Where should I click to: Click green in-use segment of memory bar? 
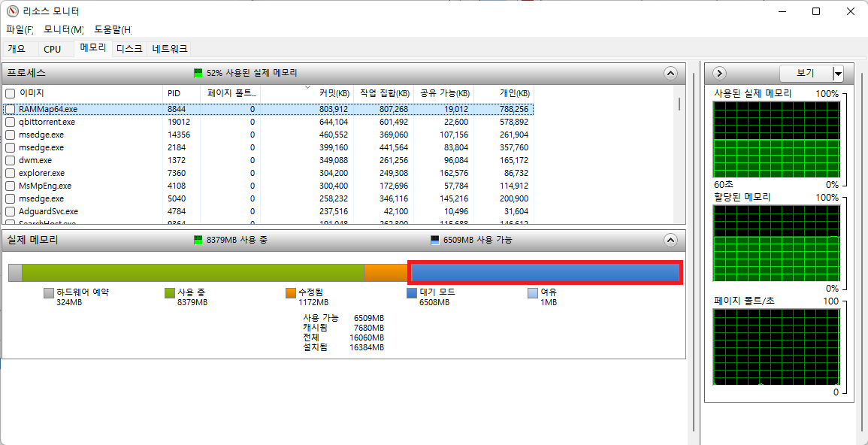(193, 273)
